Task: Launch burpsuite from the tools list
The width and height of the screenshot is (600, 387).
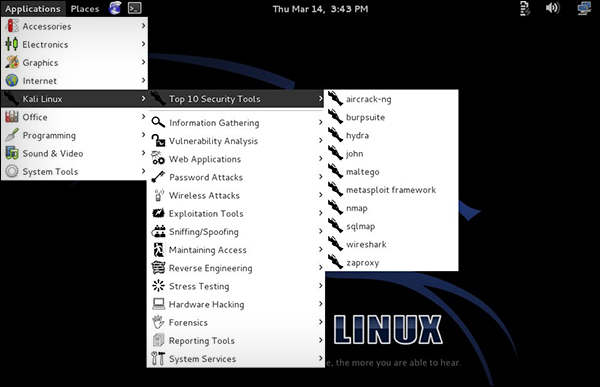Action: [391, 117]
